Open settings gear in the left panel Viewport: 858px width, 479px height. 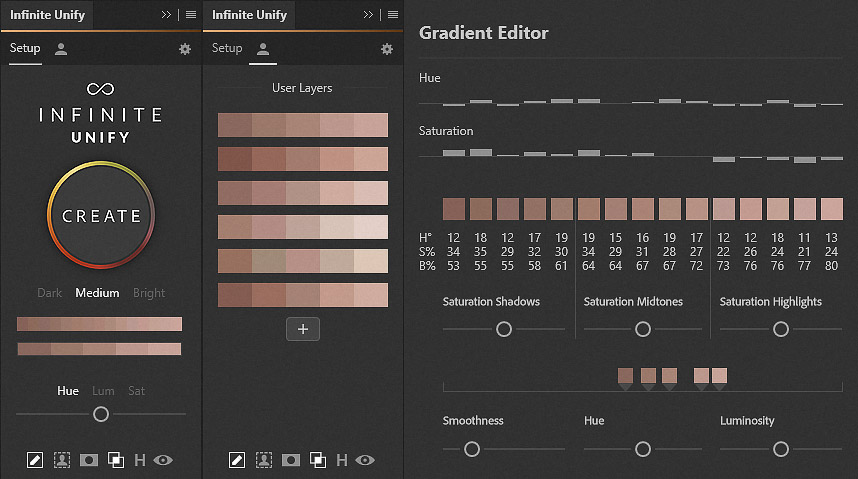coord(185,49)
